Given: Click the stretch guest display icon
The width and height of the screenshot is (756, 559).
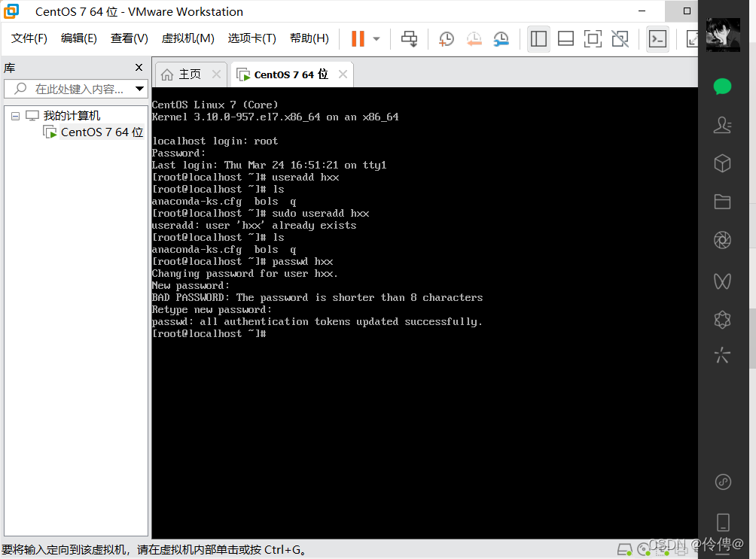Looking at the screenshot, I should click(x=692, y=38).
